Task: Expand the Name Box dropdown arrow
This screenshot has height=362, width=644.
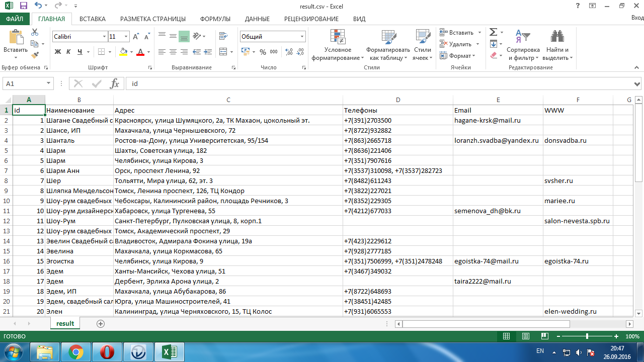Action: [49, 83]
